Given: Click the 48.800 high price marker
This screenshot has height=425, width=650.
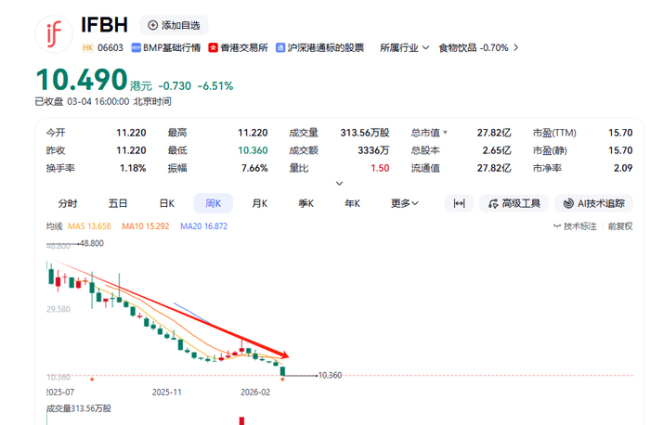Looking at the screenshot, I should 92,243.
